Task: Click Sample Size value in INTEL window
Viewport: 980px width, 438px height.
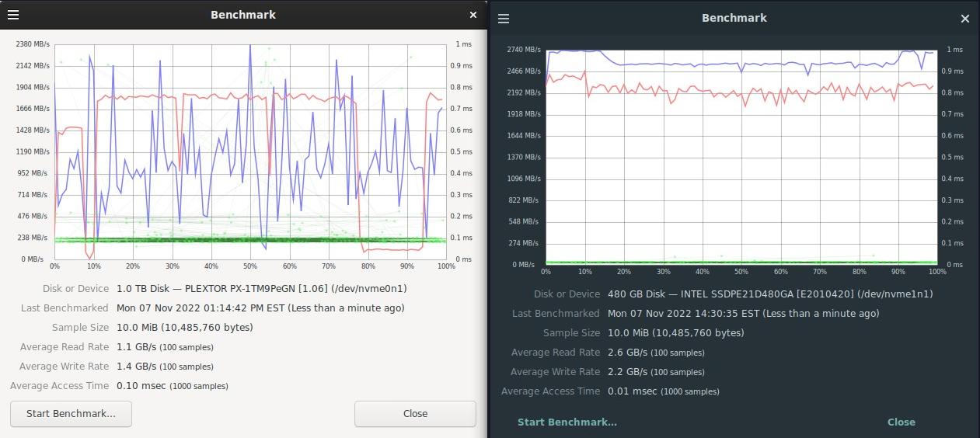Action: click(x=676, y=333)
